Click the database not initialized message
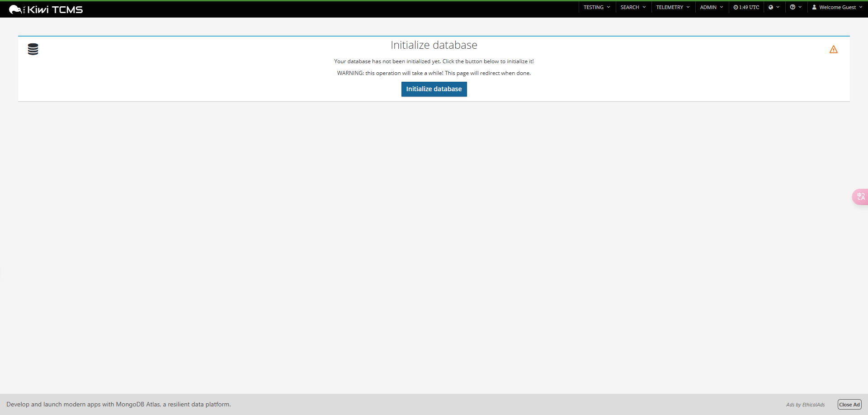This screenshot has width=868, height=415. tap(434, 61)
